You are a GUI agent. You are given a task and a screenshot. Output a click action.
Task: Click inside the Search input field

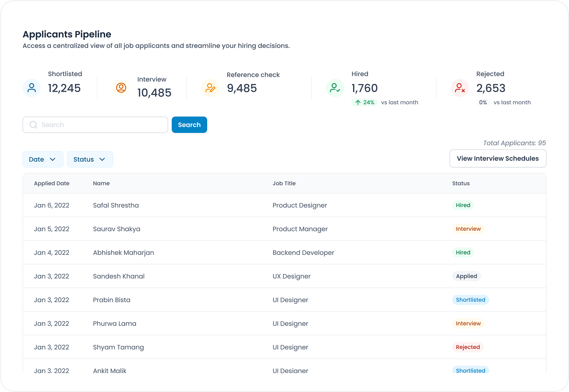[x=101, y=125]
